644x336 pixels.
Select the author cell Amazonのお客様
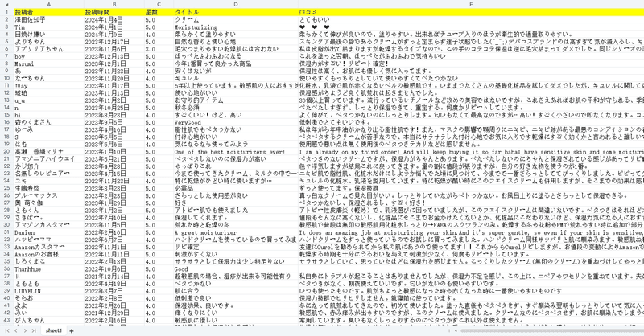tap(48, 254)
